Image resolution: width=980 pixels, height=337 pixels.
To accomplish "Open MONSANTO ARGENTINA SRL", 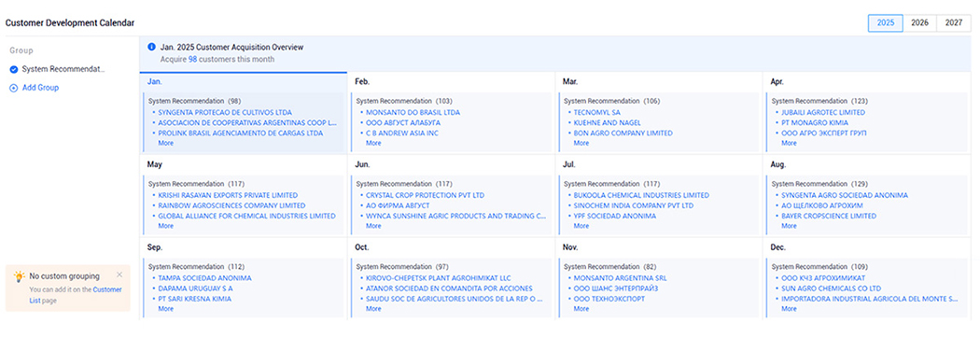I will 620,278.
